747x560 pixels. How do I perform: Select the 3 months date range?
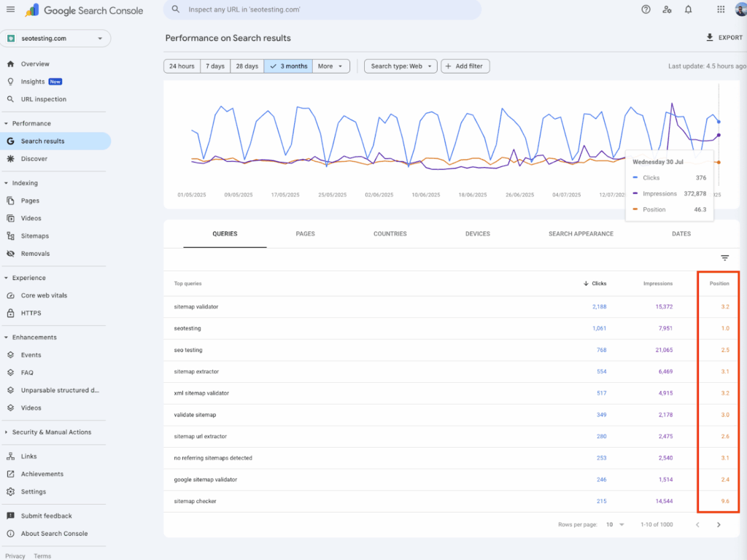coord(288,66)
